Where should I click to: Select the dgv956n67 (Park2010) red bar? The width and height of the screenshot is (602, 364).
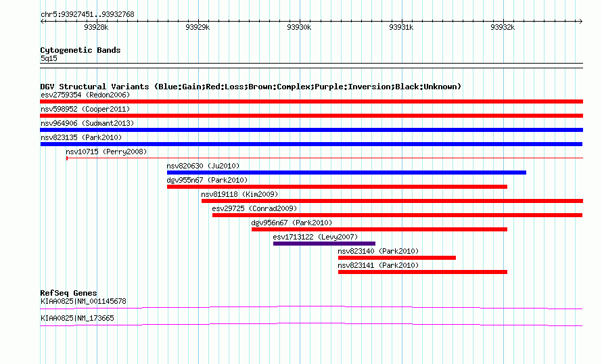[379, 229]
